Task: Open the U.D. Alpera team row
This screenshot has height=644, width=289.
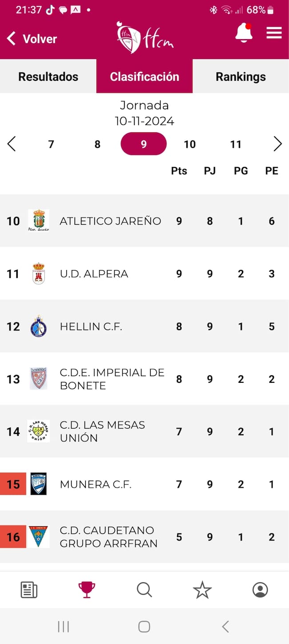Action: pyautogui.click(x=94, y=274)
